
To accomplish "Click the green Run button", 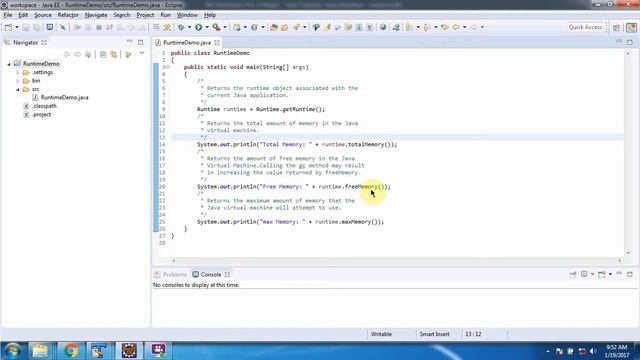I will click(199, 27).
